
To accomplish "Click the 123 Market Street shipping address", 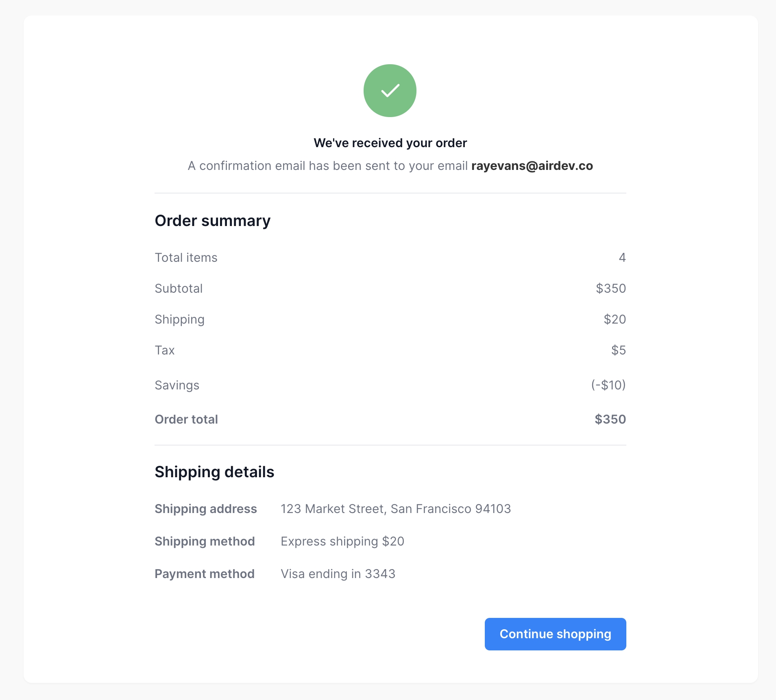I will [395, 509].
